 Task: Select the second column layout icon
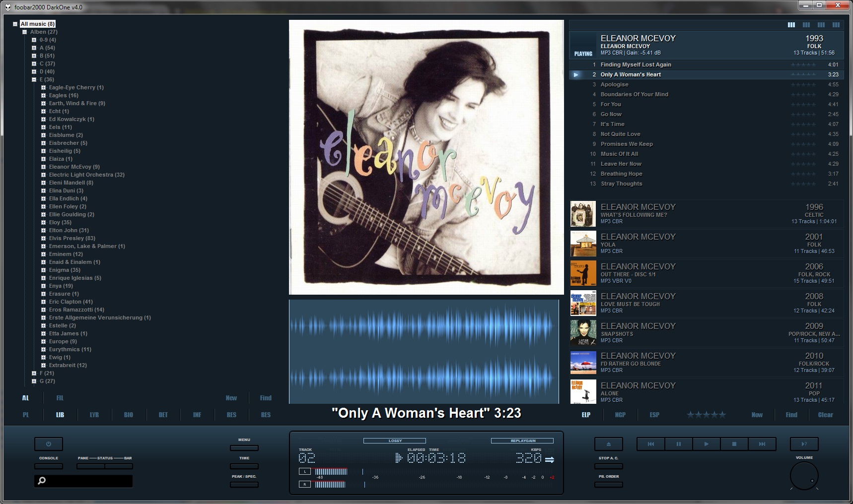[806, 25]
